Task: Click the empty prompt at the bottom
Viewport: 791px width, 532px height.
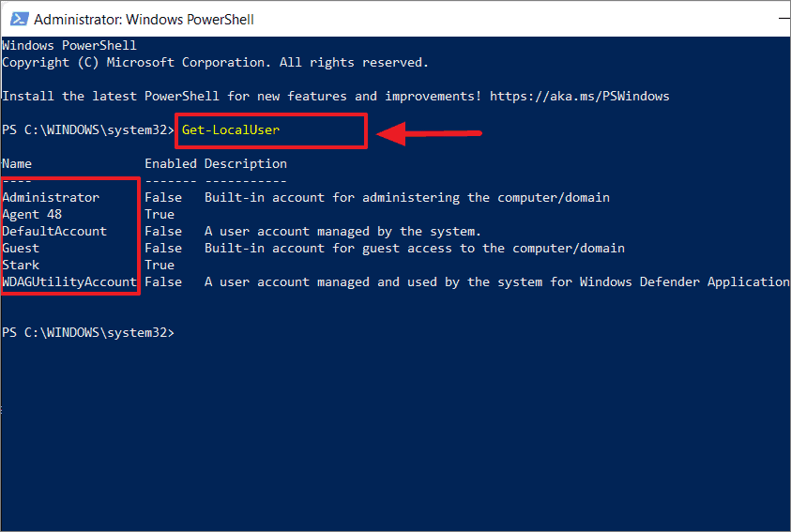Action: click(88, 333)
